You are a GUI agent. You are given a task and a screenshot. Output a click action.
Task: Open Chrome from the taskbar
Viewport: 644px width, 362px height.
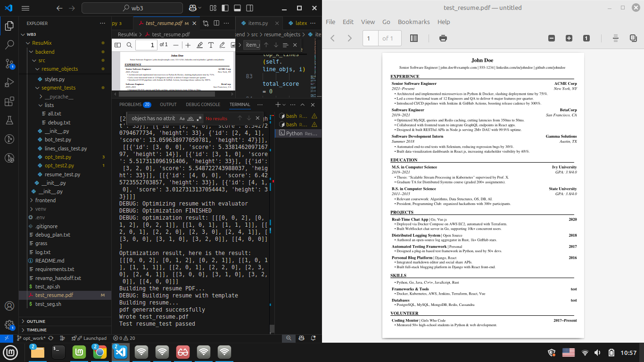[99, 351]
